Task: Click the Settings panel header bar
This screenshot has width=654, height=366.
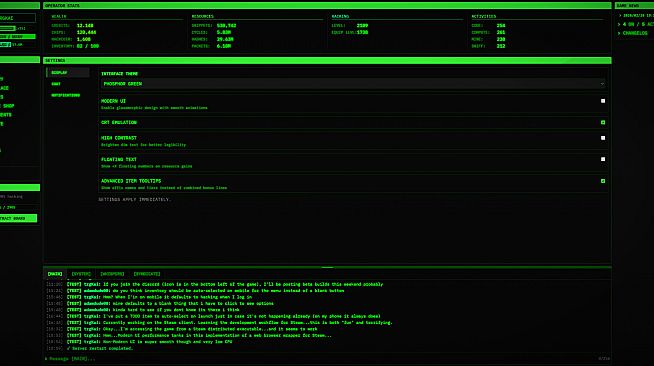Action: tap(327, 60)
